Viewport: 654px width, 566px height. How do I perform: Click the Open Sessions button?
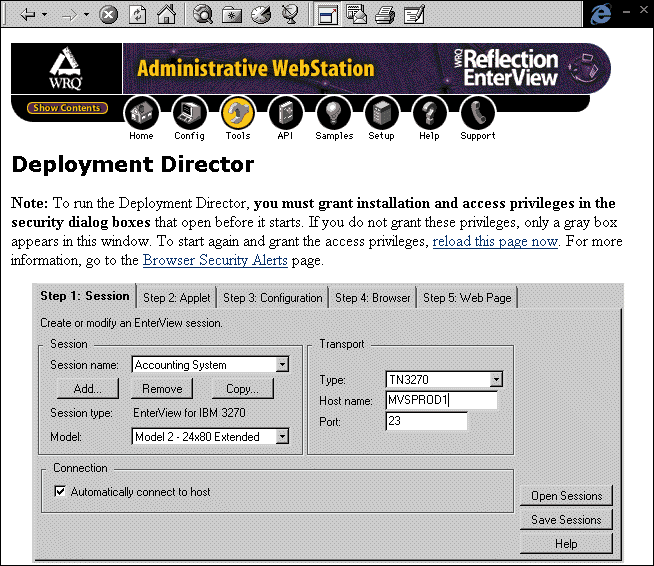click(566, 496)
